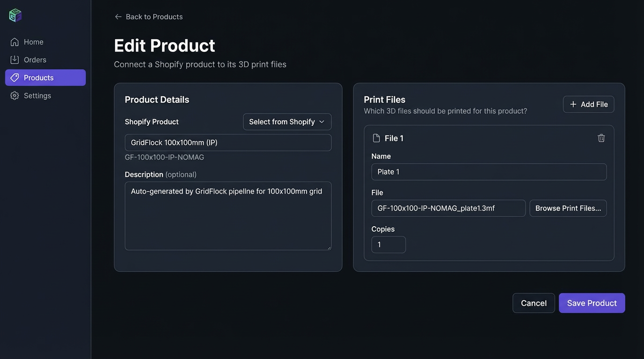Select Settings from the sidebar menu
644x359 pixels.
37,95
